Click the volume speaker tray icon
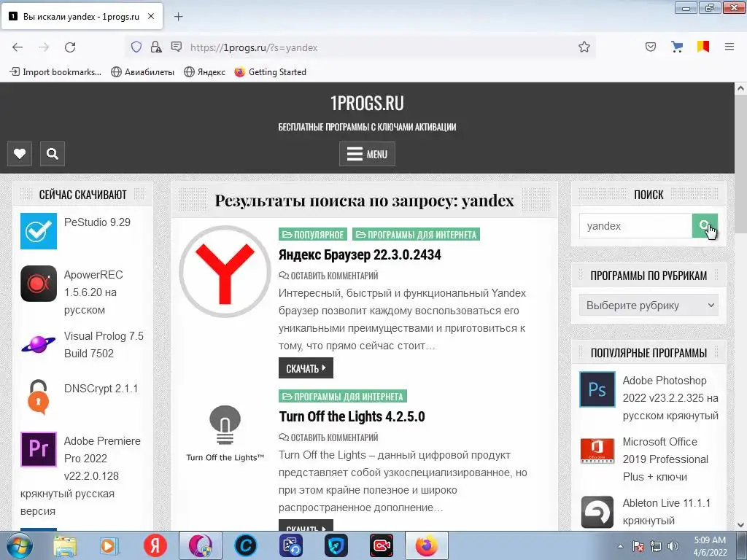This screenshot has height=560, width=747. (x=673, y=546)
